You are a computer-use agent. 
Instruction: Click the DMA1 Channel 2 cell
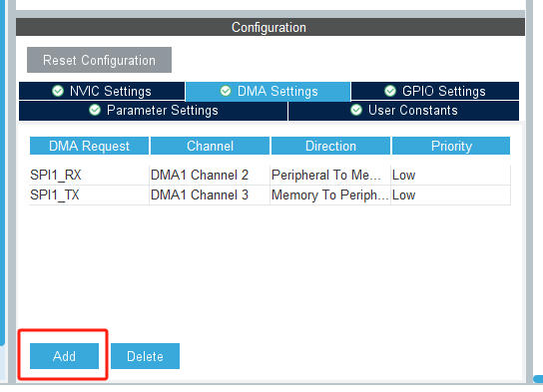(x=210, y=176)
